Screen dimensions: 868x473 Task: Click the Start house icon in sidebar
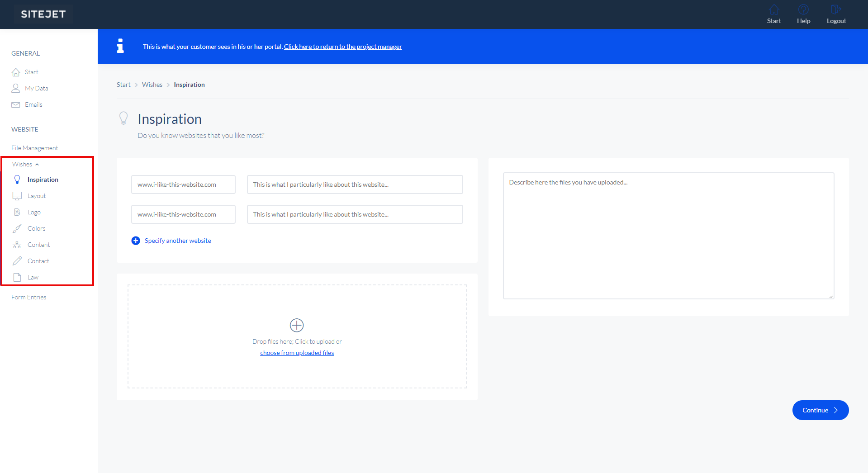tap(16, 72)
